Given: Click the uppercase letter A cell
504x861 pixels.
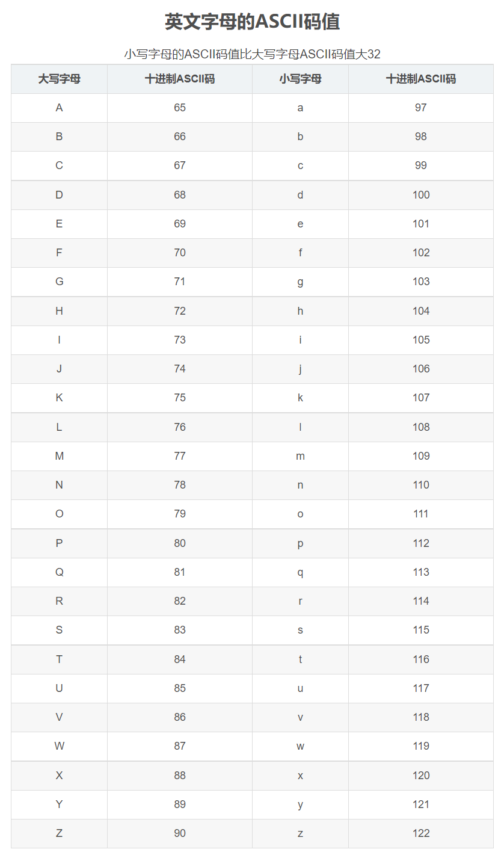Looking at the screenshot, I should click(x=59, y=108).
